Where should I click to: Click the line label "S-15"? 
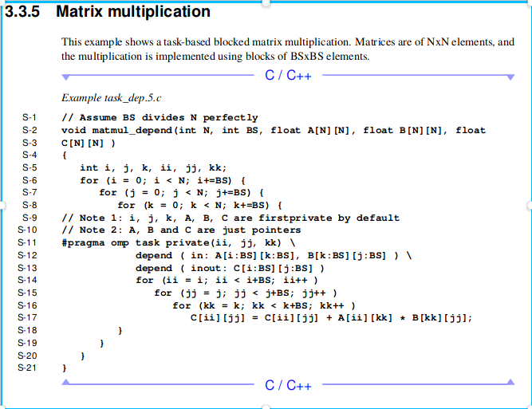(27, 293)
